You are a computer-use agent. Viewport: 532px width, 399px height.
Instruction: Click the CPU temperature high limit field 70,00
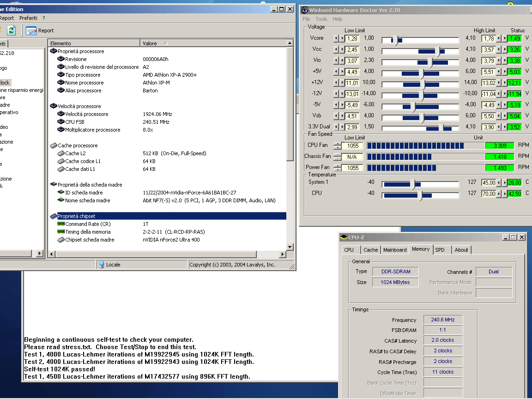[x=489, y=194]
